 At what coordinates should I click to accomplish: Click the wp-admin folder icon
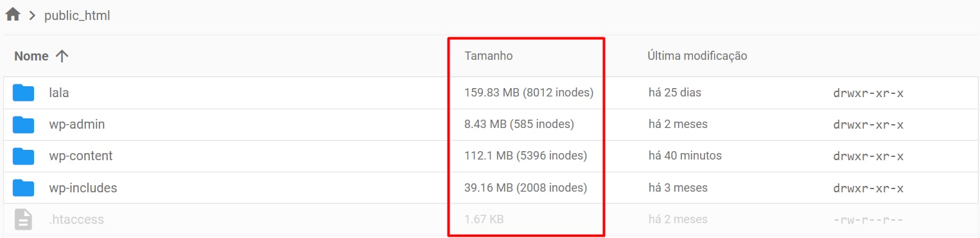click(24, 124)
